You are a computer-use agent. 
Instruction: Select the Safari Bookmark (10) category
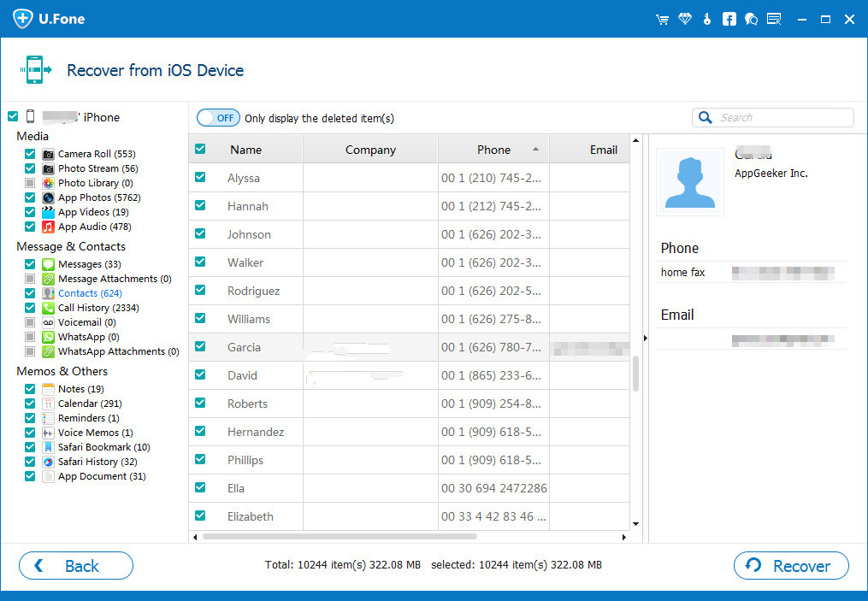click(104, 447)
